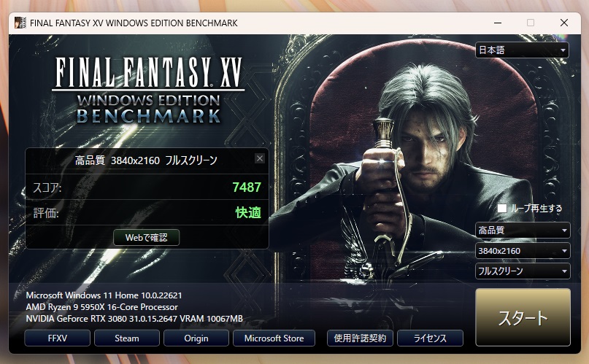Enable the ループ再生する checkbox

502,209
